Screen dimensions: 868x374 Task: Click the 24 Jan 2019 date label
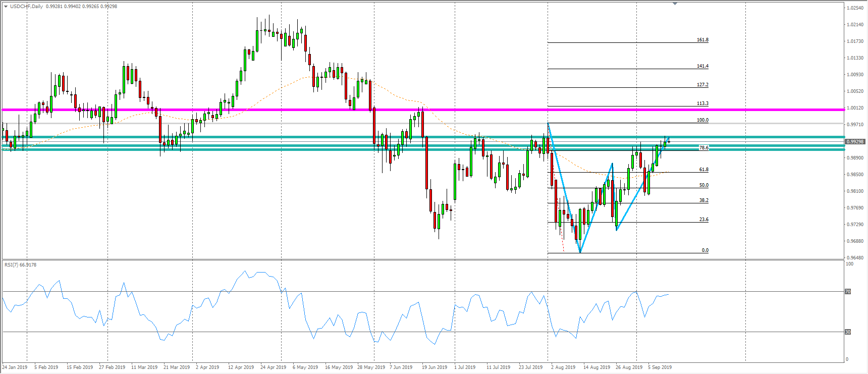(15, 367)
